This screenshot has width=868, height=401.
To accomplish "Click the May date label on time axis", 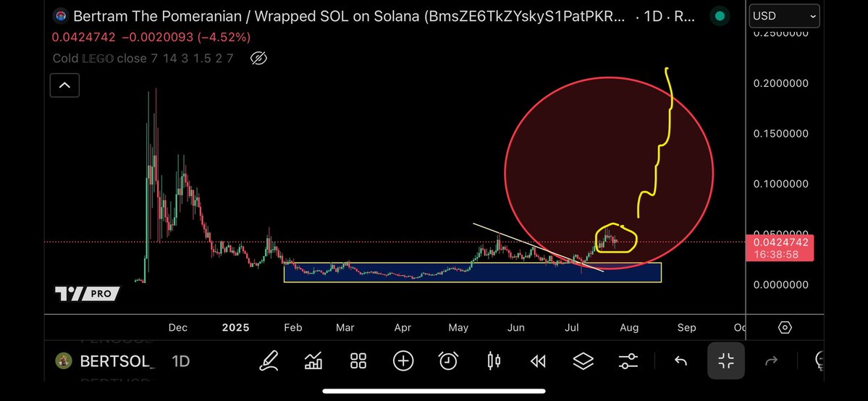I will [458, 327].
